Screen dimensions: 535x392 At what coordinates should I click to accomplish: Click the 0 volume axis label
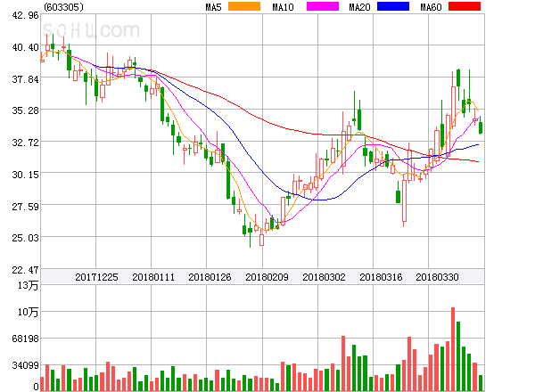[37, 387]
